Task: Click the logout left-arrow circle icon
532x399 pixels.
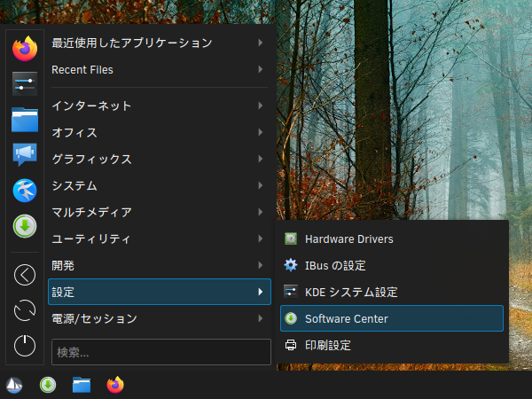Action: pyautogui.click(x=25, y=275)
